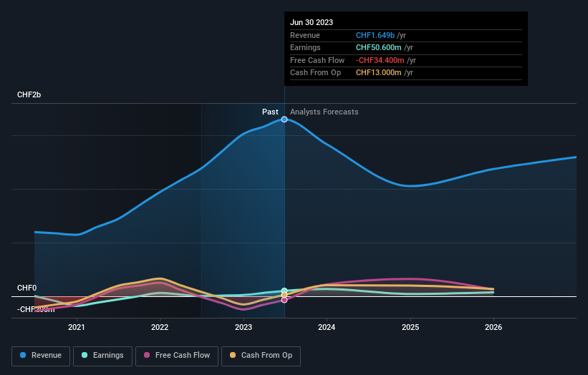Click the Cash From Op label in tooltip

(x=315, y=73)
